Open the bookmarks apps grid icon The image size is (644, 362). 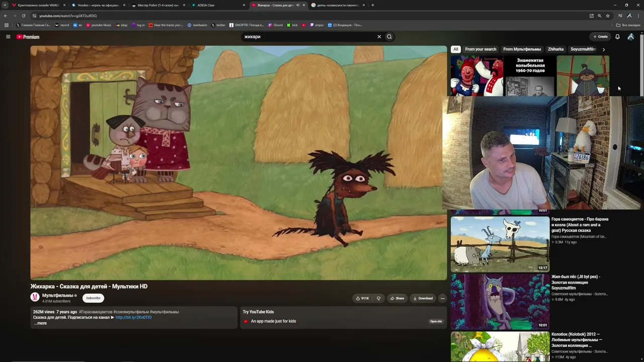point(7,25)
